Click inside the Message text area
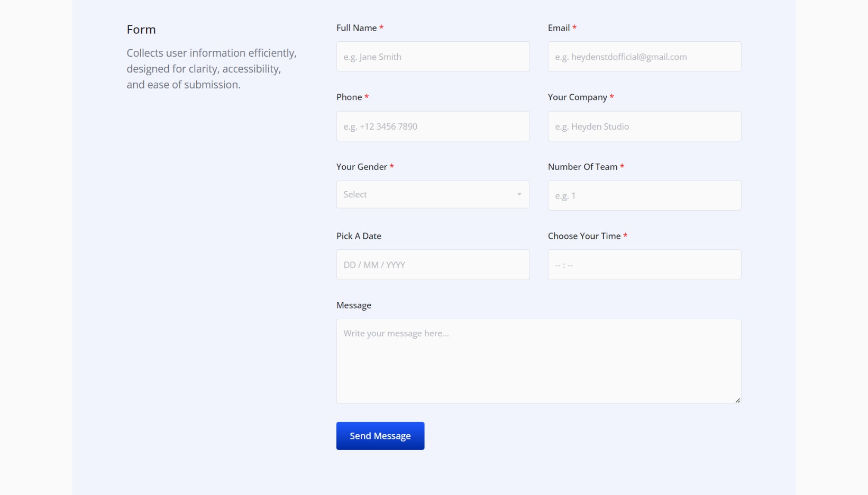This screenshot has height=495, width=868. [538, 361]
